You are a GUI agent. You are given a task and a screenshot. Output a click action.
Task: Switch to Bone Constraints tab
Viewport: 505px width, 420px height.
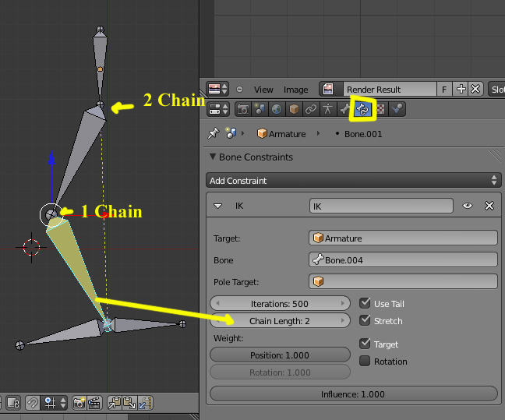point(362,109)
